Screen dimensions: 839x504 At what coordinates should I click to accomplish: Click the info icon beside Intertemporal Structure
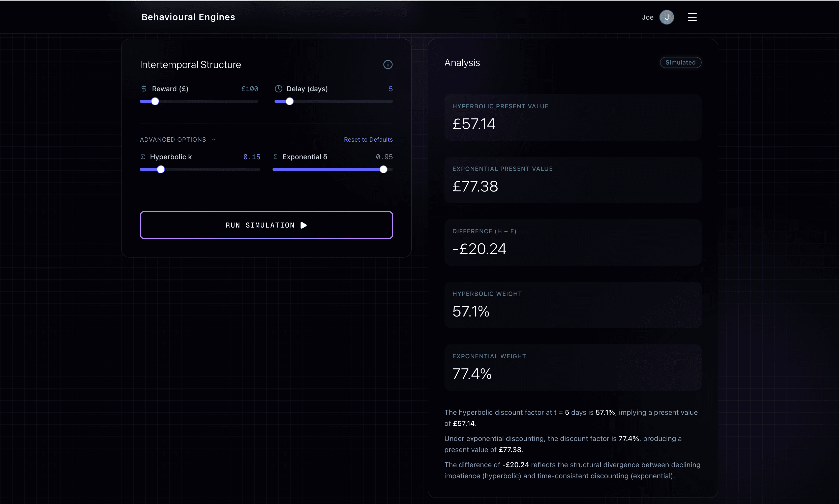tap(388, 64)
